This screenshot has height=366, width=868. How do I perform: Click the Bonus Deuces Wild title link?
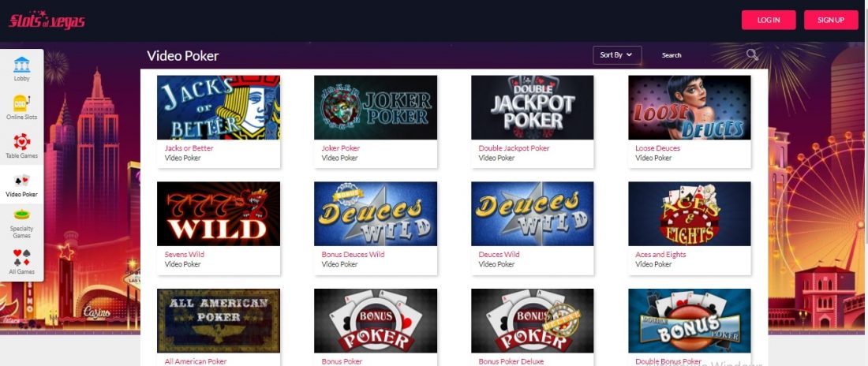(353, 255)
